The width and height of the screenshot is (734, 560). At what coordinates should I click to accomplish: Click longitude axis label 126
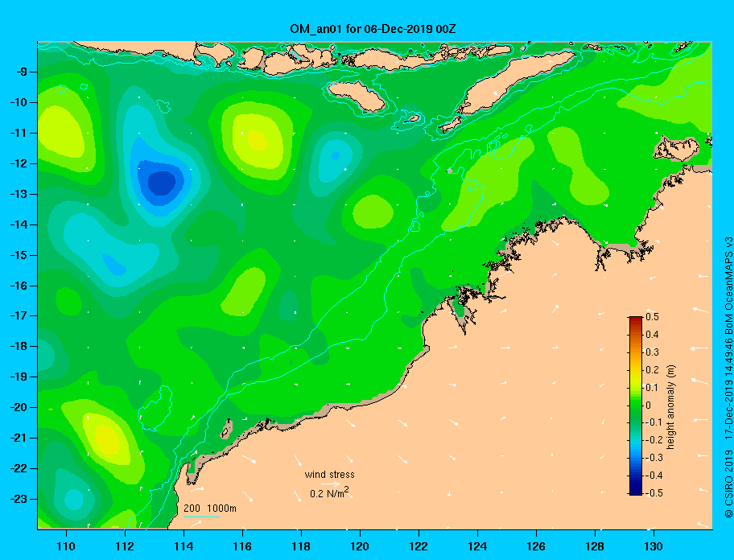tap(536, 546)
